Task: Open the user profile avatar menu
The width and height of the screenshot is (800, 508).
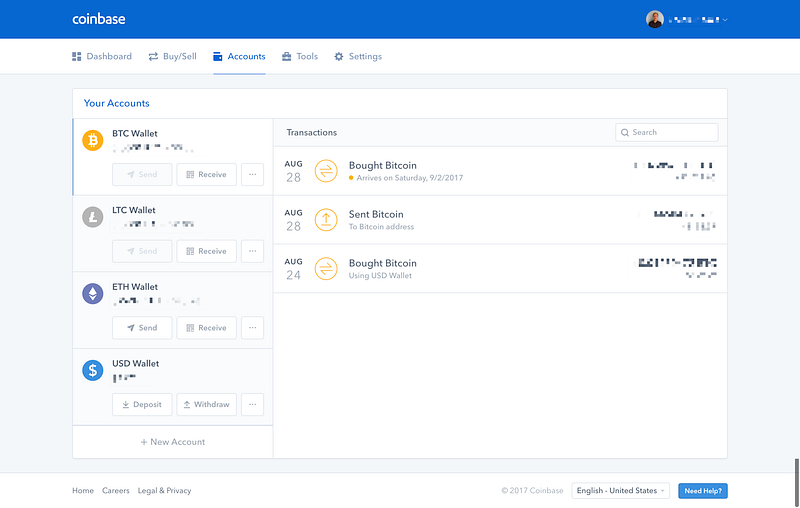Action: [x=655, y=19]
